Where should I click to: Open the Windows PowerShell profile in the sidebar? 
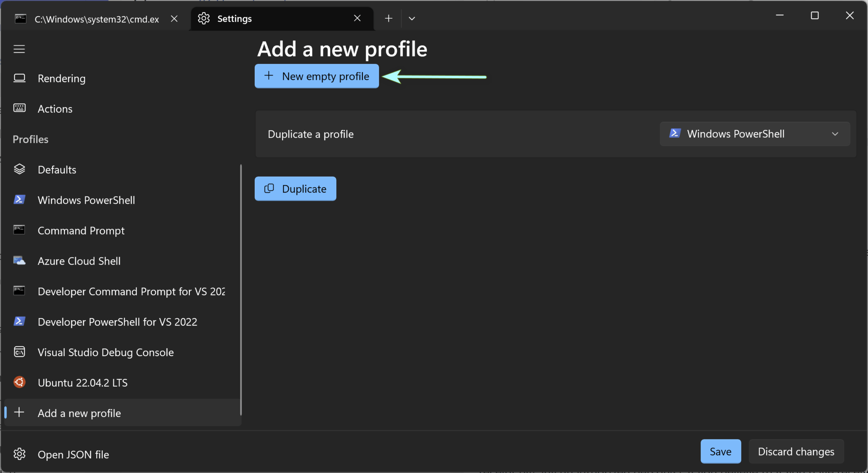pos(86,200)
